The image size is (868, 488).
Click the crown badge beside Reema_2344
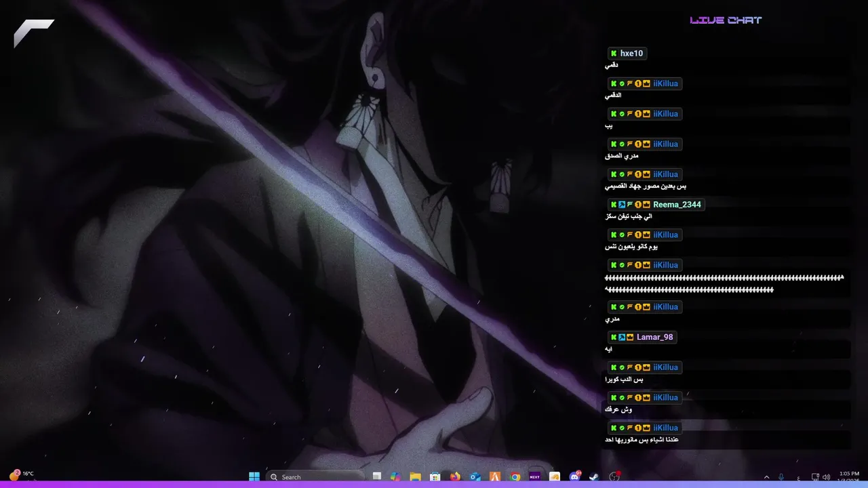[646, 205]
